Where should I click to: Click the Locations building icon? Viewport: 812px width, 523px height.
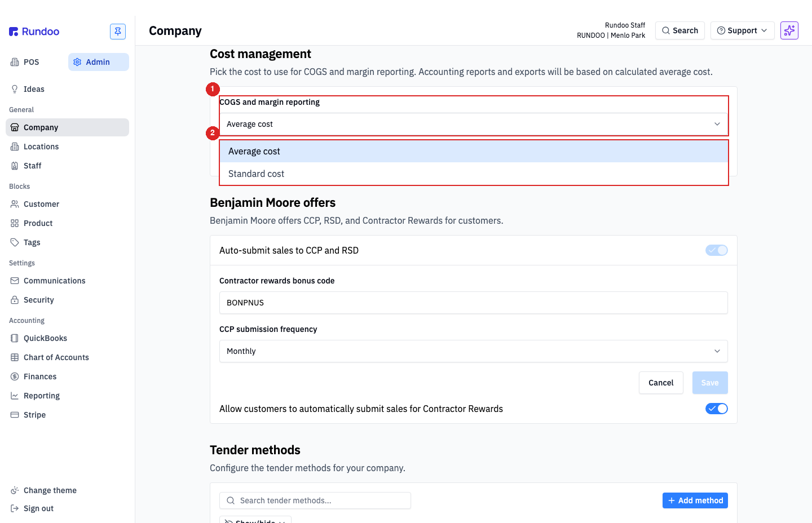[x=15, y=147]
